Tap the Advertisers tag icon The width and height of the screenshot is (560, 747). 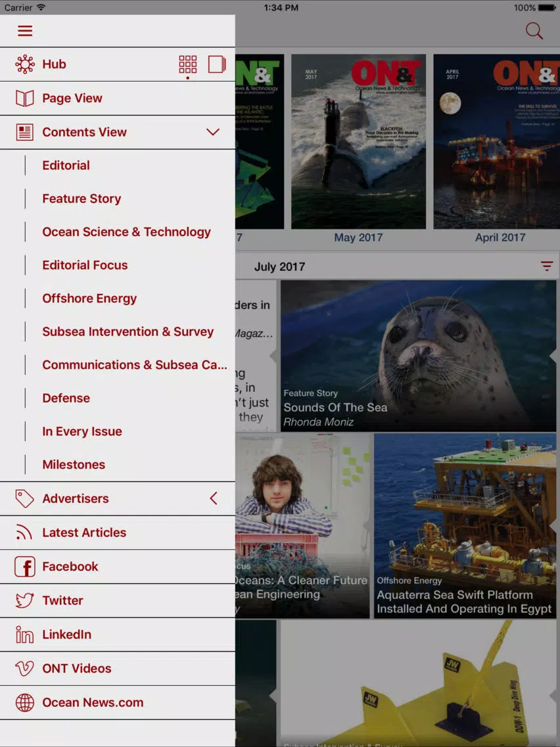(24, 498)
